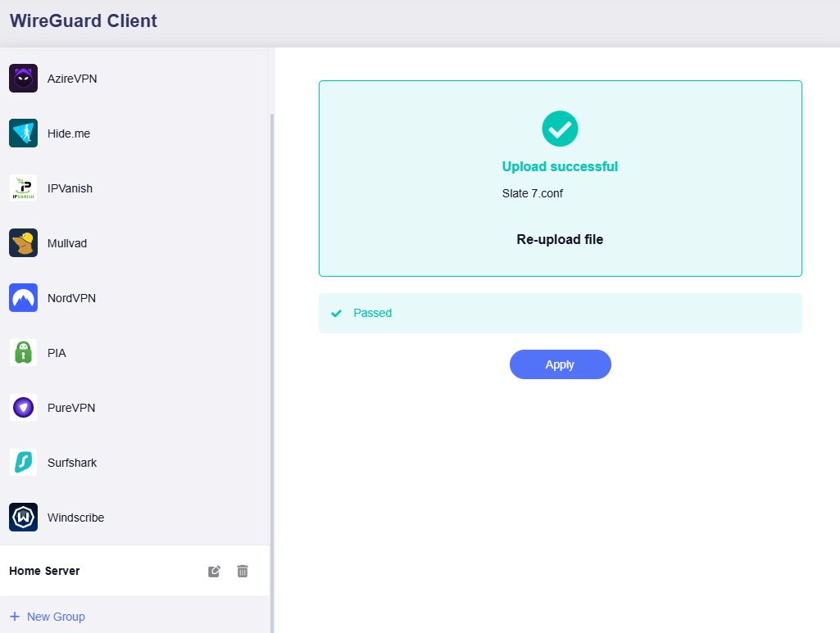
Task: Select the Mullvad provider icon
Action: (23, 242)
